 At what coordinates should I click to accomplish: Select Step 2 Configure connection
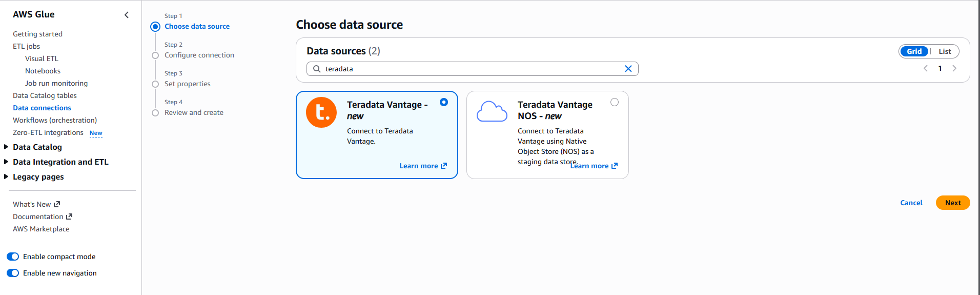[199, 55]
